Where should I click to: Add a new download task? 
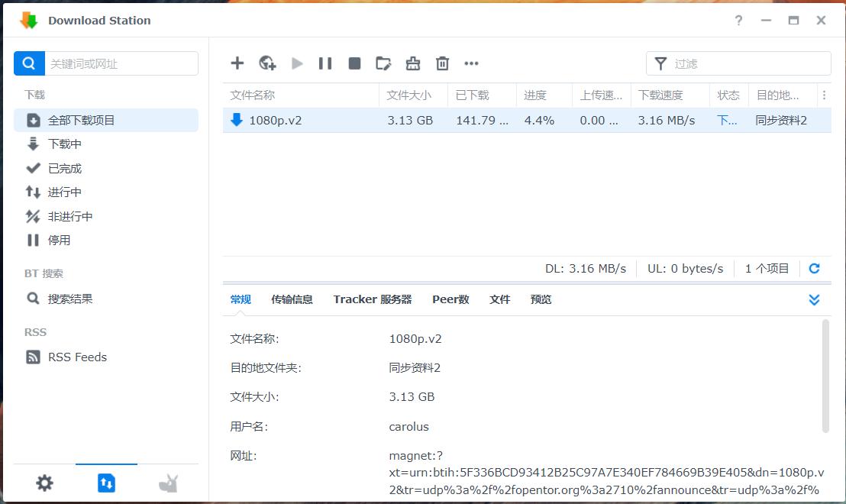click(237, 63)
